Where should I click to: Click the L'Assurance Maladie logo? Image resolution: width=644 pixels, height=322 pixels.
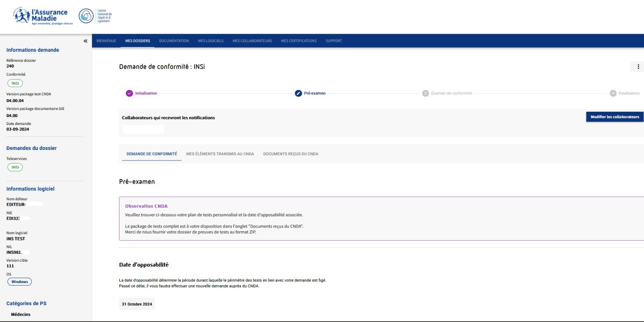tap(43, 16)
